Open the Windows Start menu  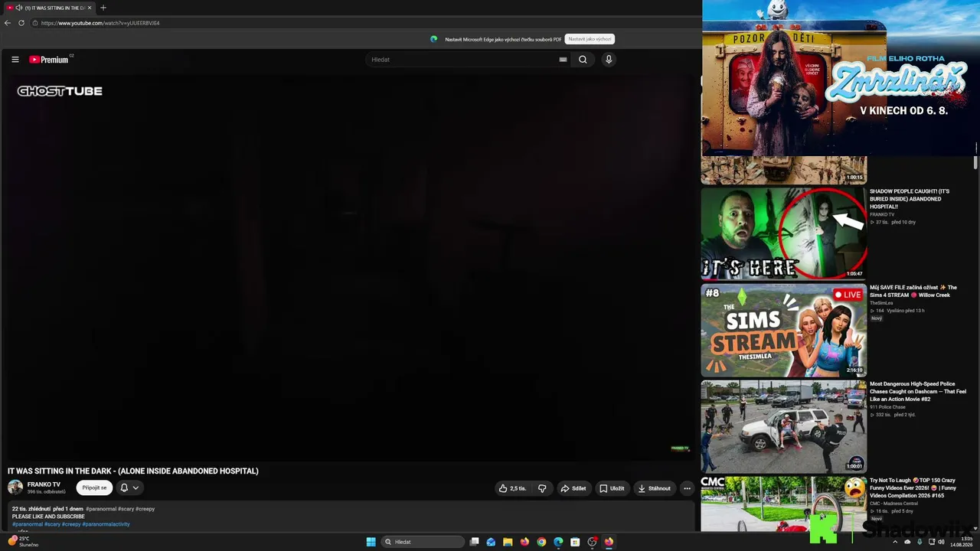(371, 542)
